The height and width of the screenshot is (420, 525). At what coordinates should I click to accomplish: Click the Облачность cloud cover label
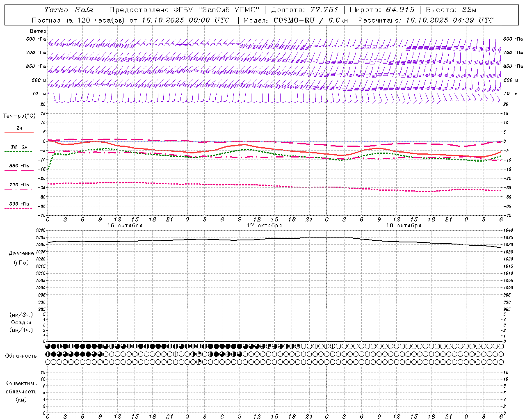click(x=21, y=356)
